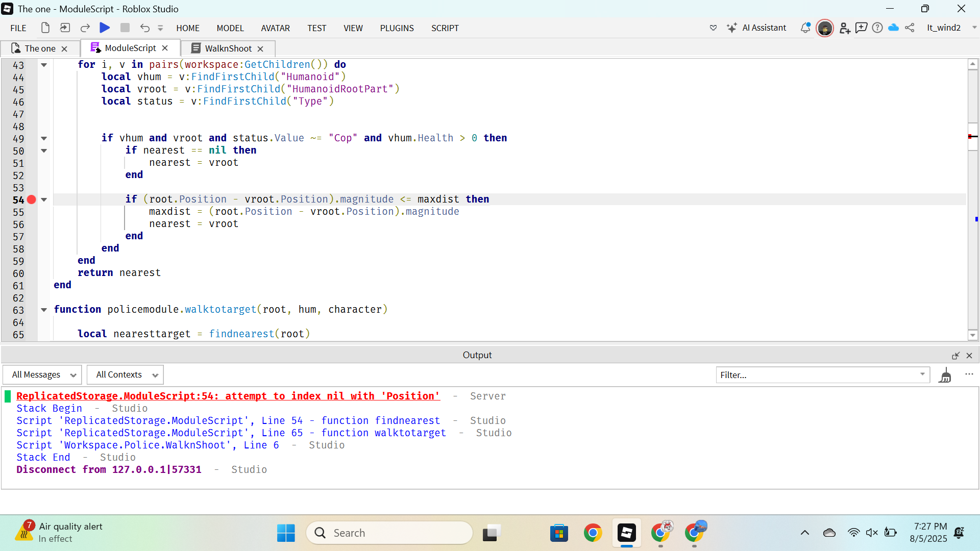Screen dimensions: 980x551
Task: Clear the Output log with the broom icon
Action: (946, 374)
